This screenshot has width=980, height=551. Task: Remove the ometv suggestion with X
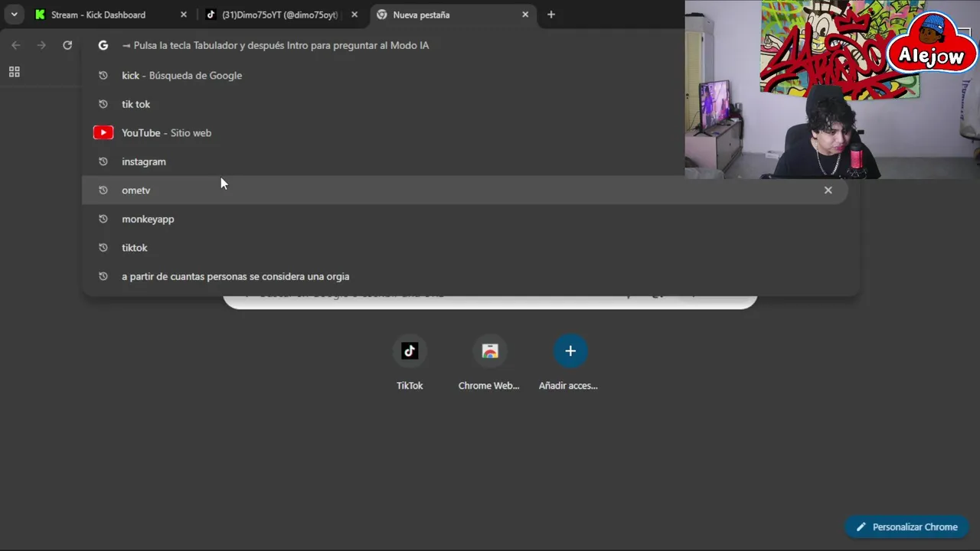pos(828,190)
